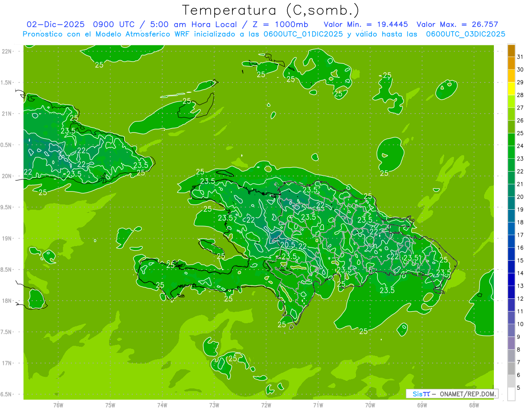
Task: Click the 20.5 contour label on the map
Action: pyautogui.click(x=287, y=244)
